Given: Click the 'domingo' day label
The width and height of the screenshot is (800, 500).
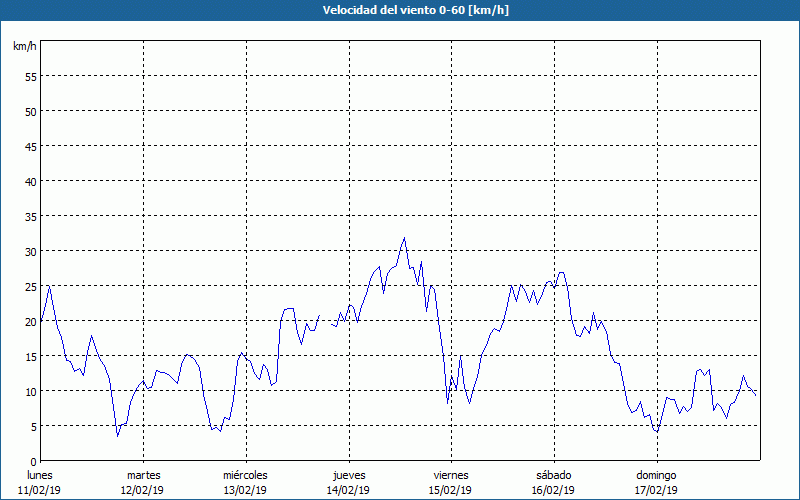Looking at the screenshot, I should (656, 475).
